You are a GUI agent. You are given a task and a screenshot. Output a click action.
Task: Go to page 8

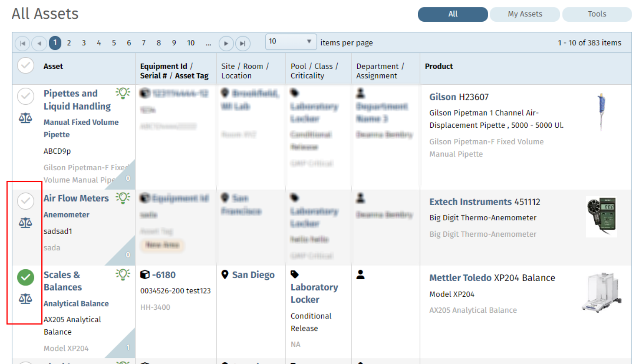click(159, 43)
